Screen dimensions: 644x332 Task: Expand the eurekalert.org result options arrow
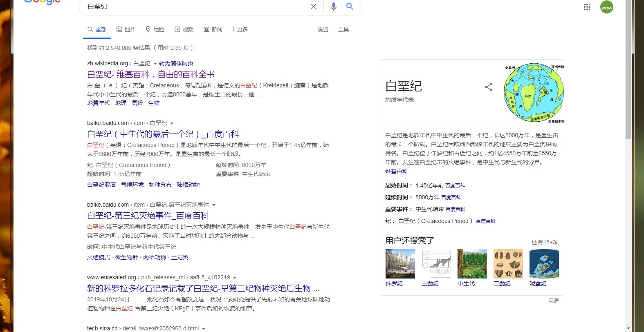235,278
